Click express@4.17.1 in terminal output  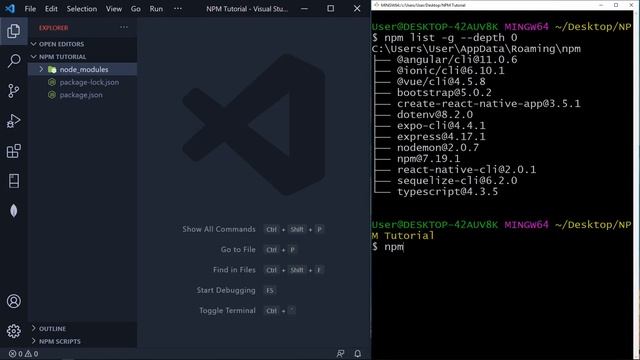click(x=441, y=137)
